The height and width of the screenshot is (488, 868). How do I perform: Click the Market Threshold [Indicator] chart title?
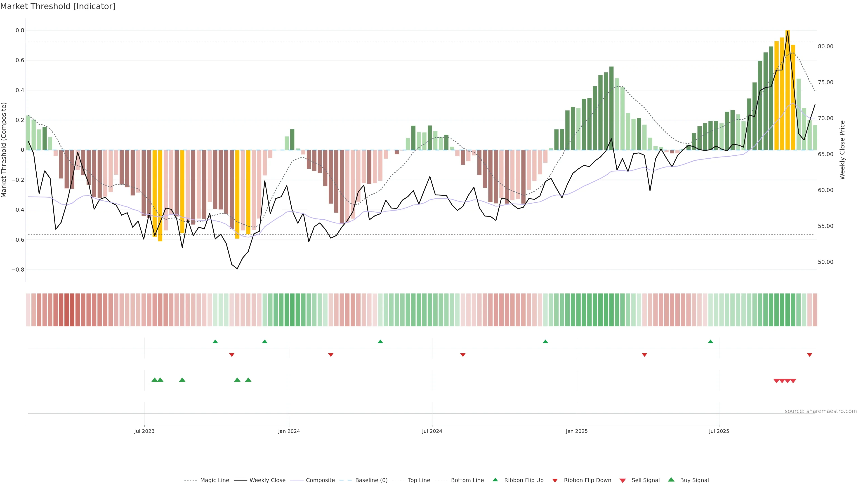[58, 6]
